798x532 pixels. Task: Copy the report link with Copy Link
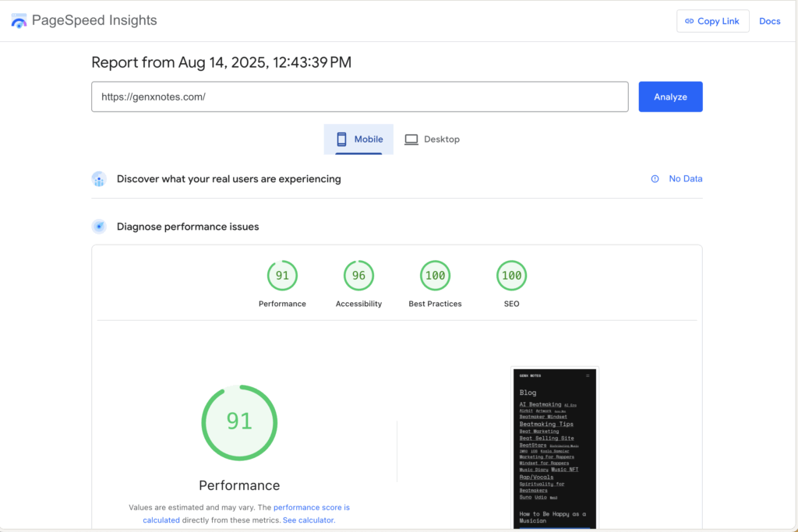point(712,21)
